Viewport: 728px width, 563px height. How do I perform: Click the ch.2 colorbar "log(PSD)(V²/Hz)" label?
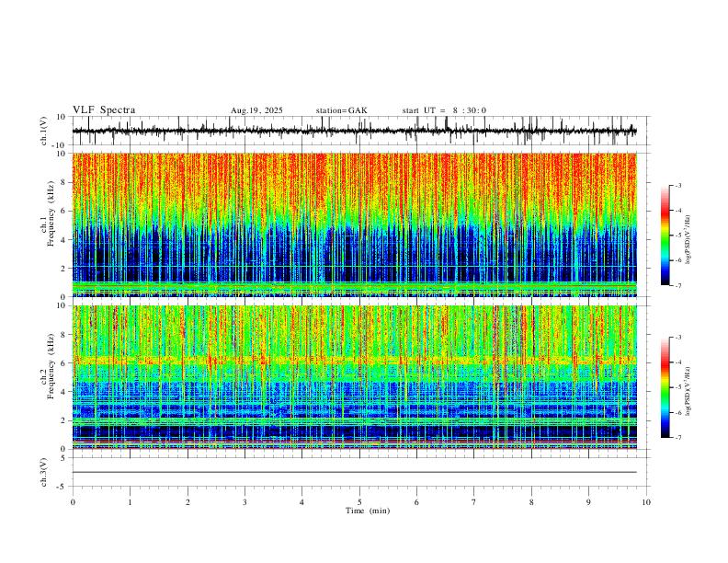pos(688,392)
